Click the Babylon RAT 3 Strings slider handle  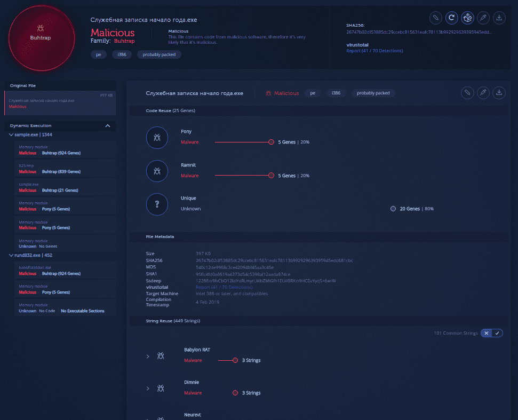(235, 360)
